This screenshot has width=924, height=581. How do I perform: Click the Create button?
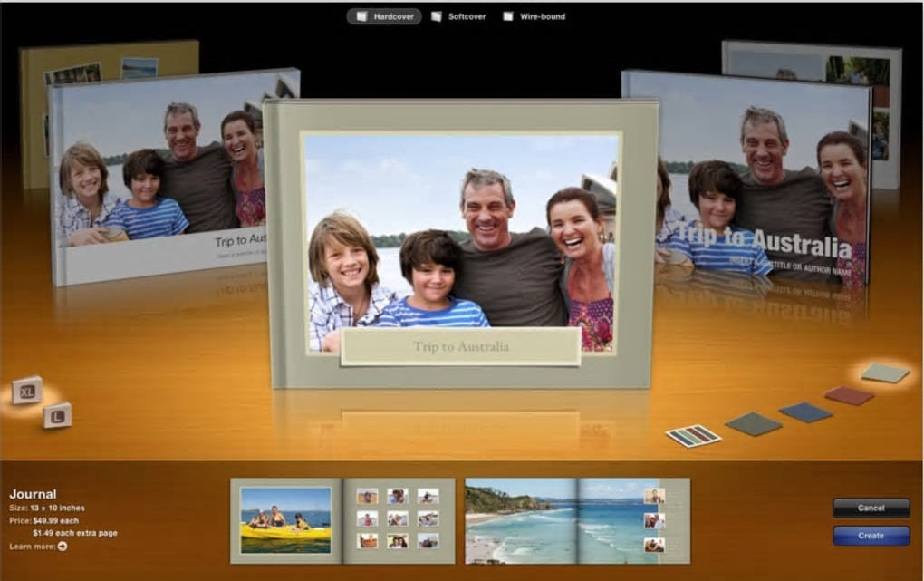pos(871,536)
